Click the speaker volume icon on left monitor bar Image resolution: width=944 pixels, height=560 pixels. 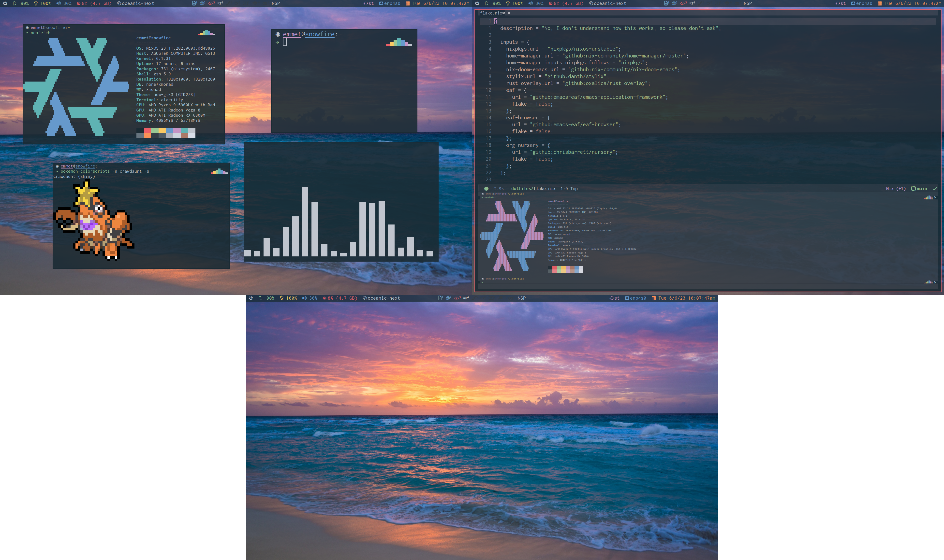click(x=59, y=3)
